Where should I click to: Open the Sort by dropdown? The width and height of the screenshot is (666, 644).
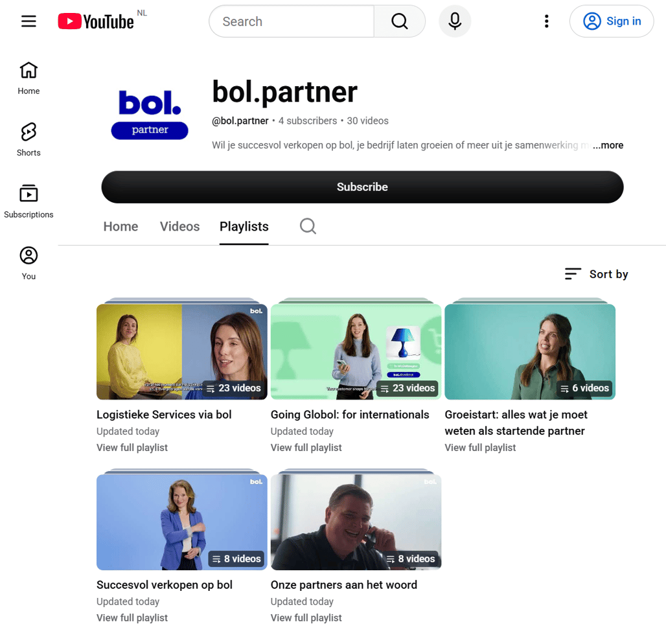click(596, 274)
